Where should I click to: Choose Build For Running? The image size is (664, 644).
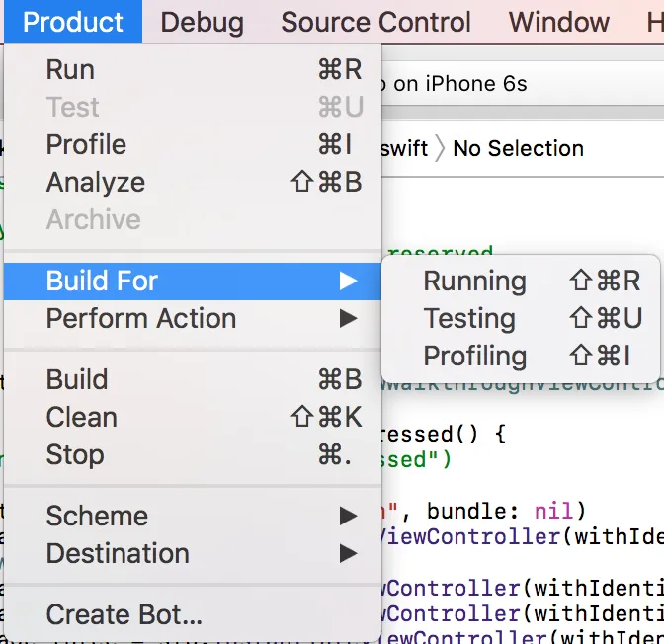(x=475, y=282)
